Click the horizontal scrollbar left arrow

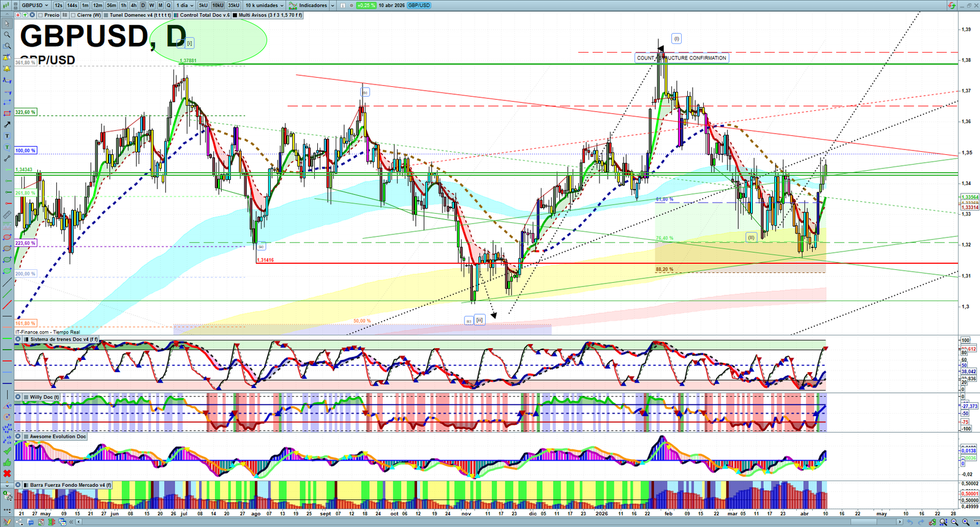tap(79, 522)
